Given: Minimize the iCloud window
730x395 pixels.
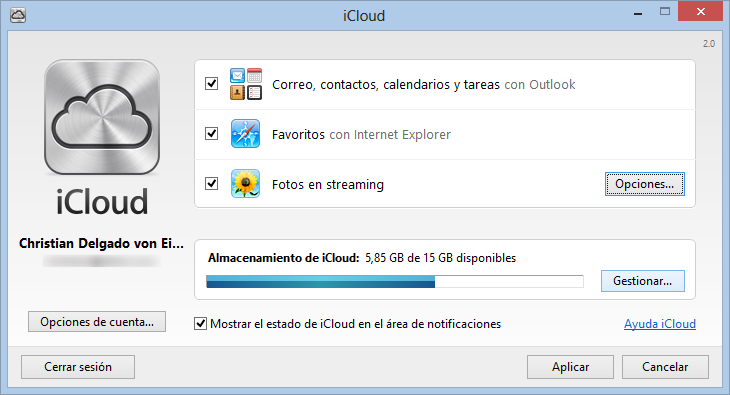Looking at the screenshot, I should pyautogui.click(x=638, y=14).
